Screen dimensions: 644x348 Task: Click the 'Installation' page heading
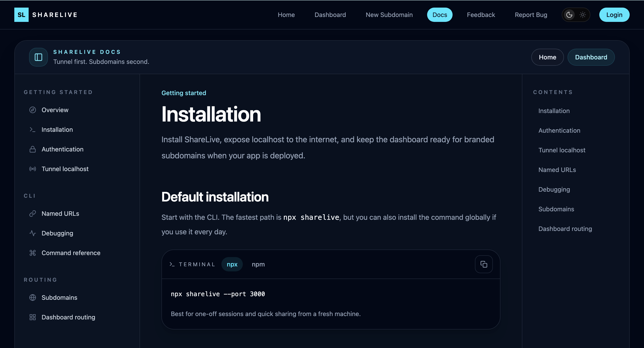tap(211, 114)
